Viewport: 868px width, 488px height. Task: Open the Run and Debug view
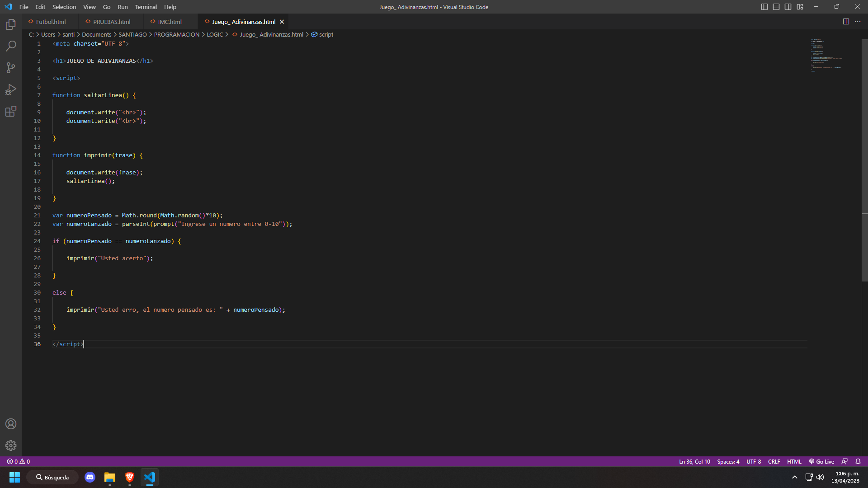pyautogui.click(x=11, y=89)
